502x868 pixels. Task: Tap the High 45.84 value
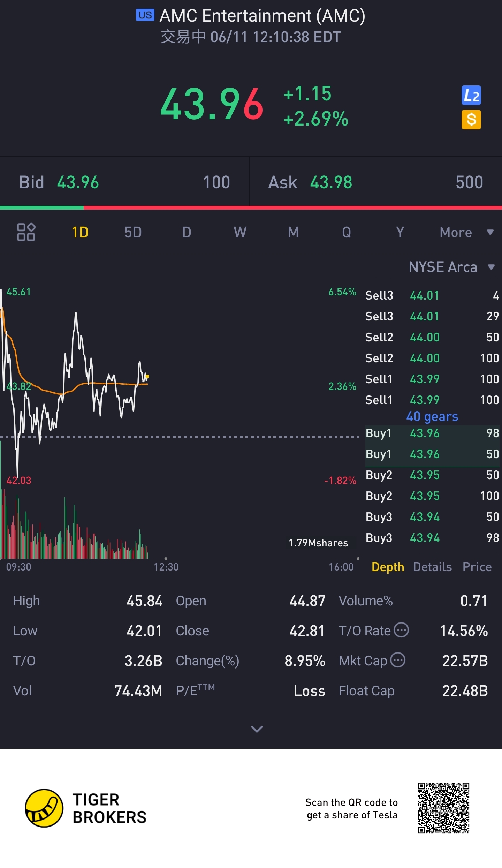click(x=144, y=601)
